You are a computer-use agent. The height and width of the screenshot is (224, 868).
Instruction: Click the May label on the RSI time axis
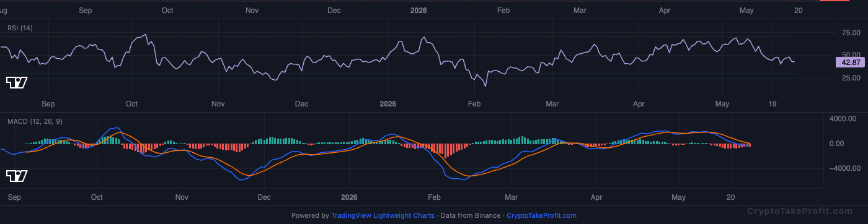click(x=722, y=104)
